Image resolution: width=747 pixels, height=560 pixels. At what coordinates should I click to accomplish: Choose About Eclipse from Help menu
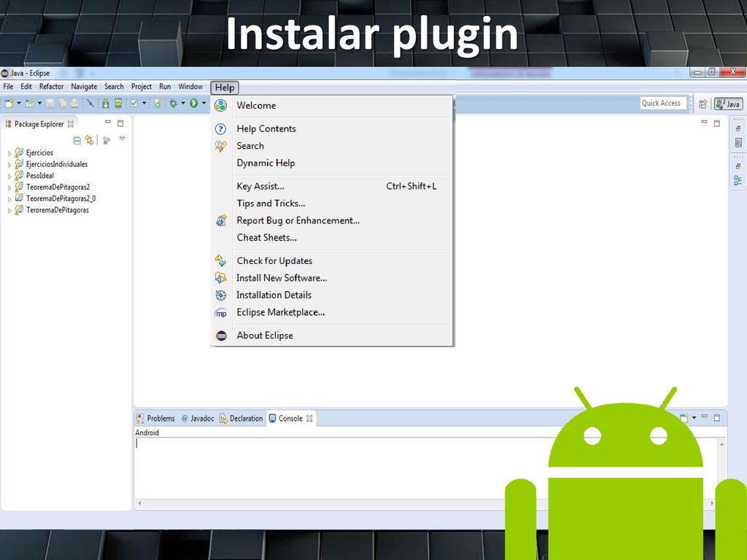332,335
